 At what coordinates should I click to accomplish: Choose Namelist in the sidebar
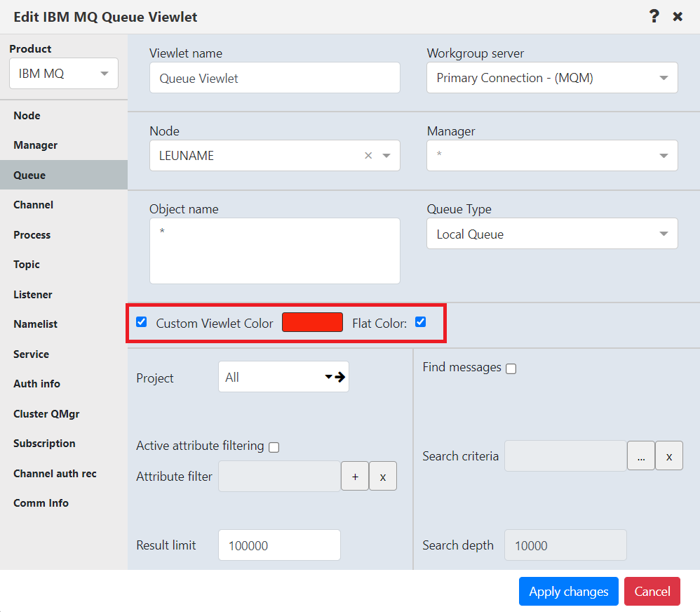[x=64, y=324]
